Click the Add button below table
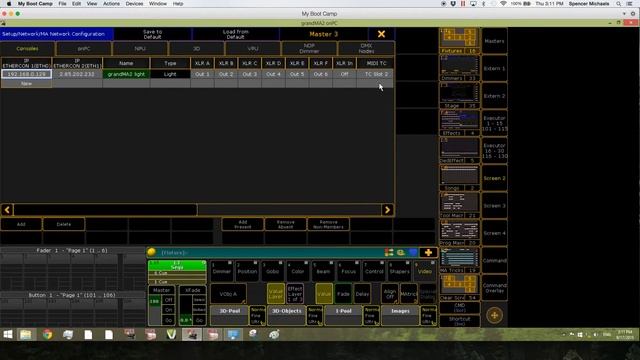This screenshot has width=640, height=360. point(21,224)
